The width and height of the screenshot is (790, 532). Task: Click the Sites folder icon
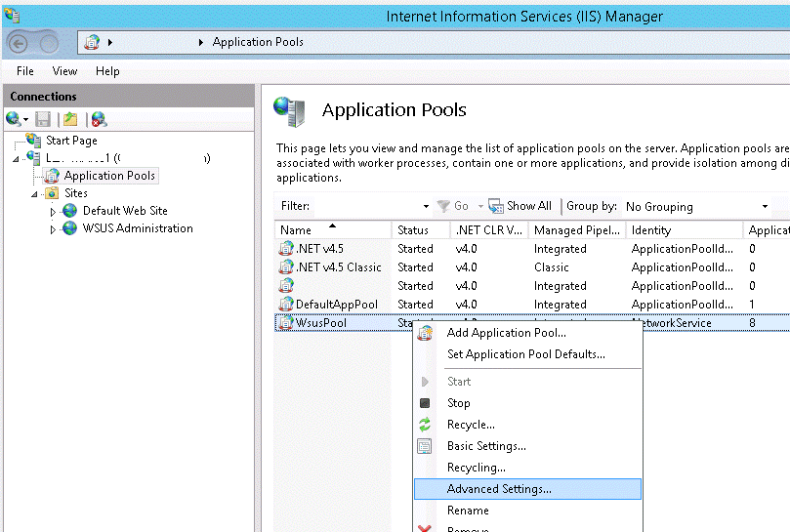click(x=52, y=193)
